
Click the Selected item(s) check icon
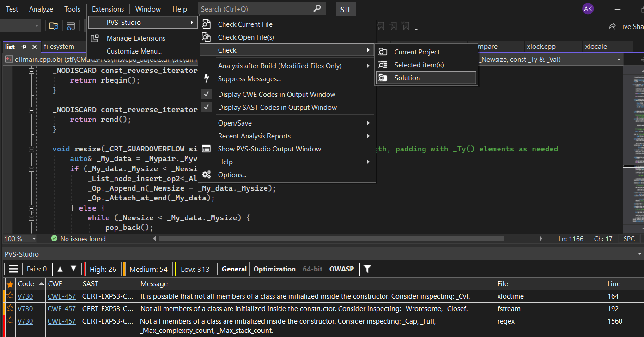tap(383, 65)
